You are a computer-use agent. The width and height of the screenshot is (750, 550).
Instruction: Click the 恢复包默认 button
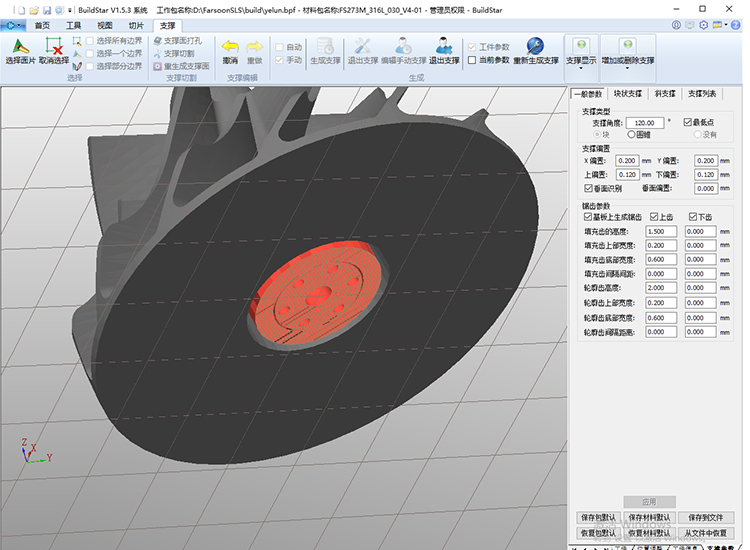[x=599, y=532]
